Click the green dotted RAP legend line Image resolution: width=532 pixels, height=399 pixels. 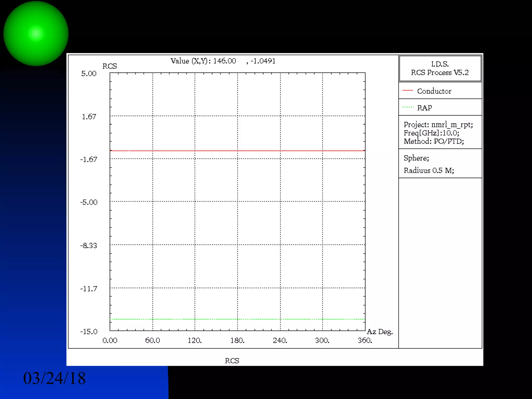(408, 107)
